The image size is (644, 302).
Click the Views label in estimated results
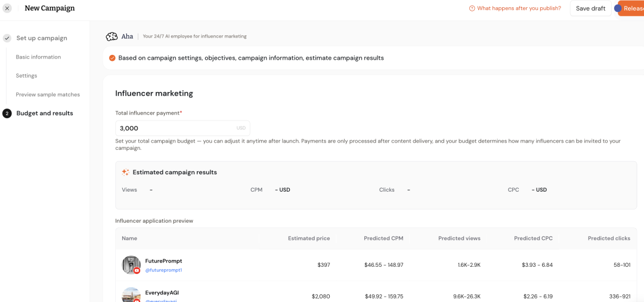(129, 190)
